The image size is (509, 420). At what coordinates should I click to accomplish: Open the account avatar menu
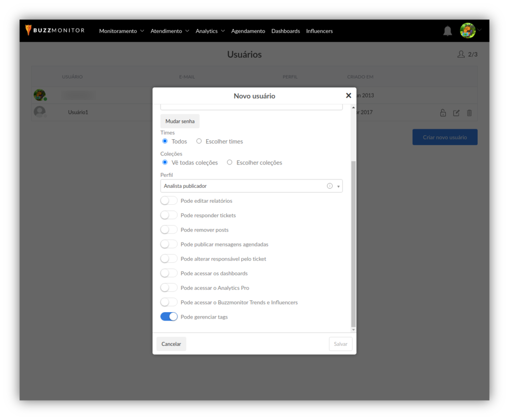[x=468, y=31]
